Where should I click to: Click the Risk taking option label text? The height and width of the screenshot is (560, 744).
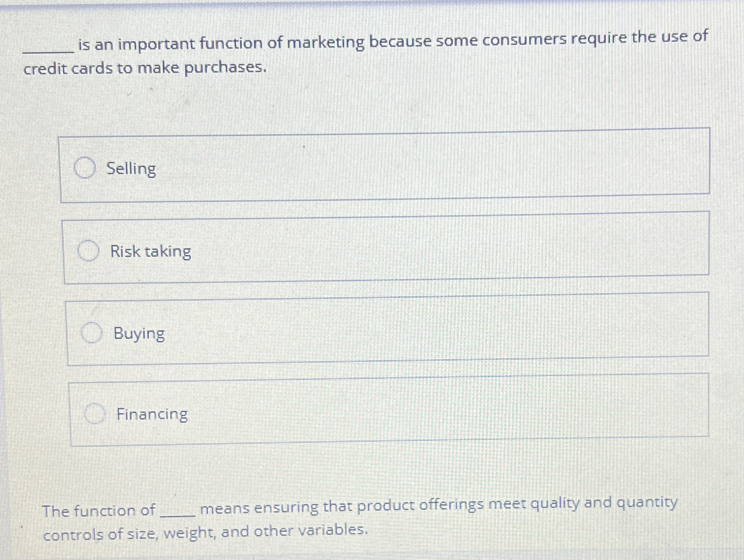click(x=150, y=251)
